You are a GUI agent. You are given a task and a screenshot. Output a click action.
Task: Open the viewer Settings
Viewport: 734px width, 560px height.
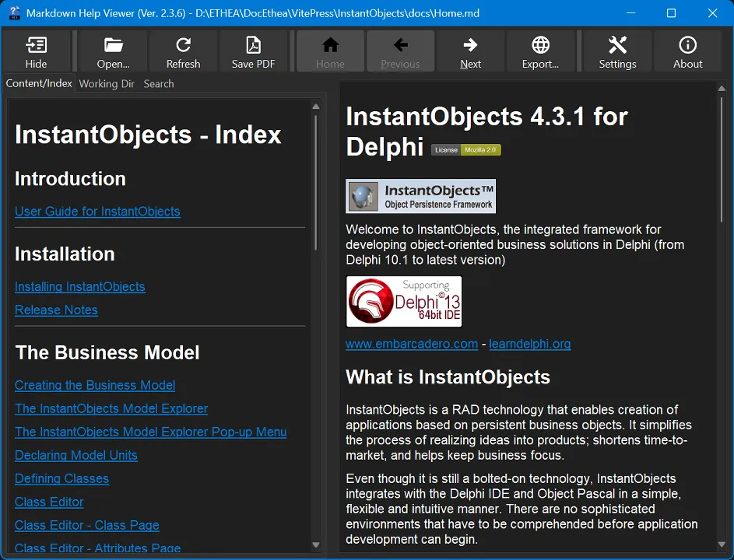(616, 51)
